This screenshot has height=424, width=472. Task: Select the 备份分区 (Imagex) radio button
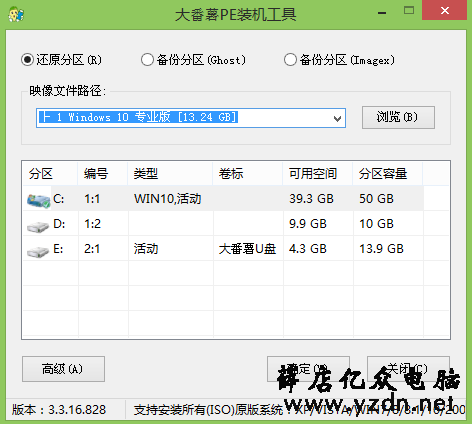[x=290, y=60]
